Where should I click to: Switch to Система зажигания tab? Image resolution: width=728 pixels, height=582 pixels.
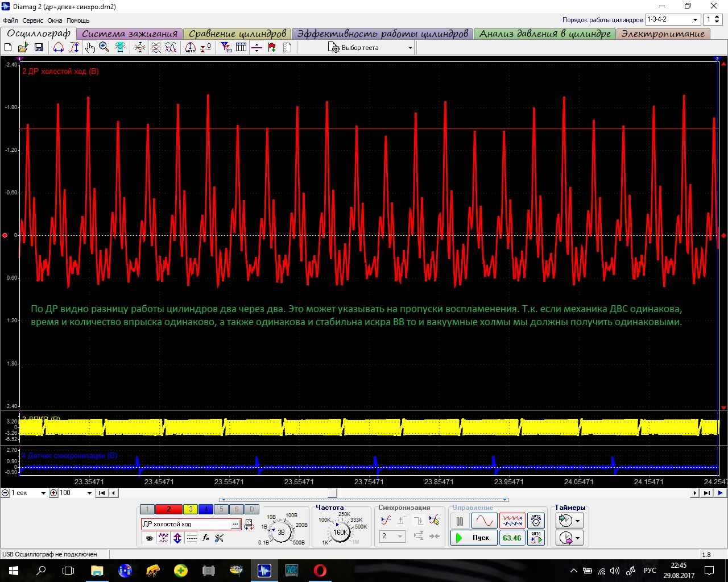130,34
